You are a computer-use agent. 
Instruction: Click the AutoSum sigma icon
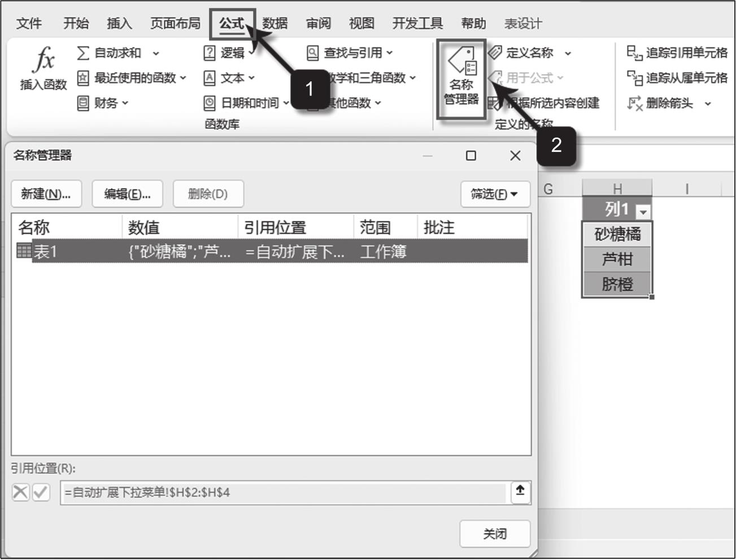coord(83,53)
